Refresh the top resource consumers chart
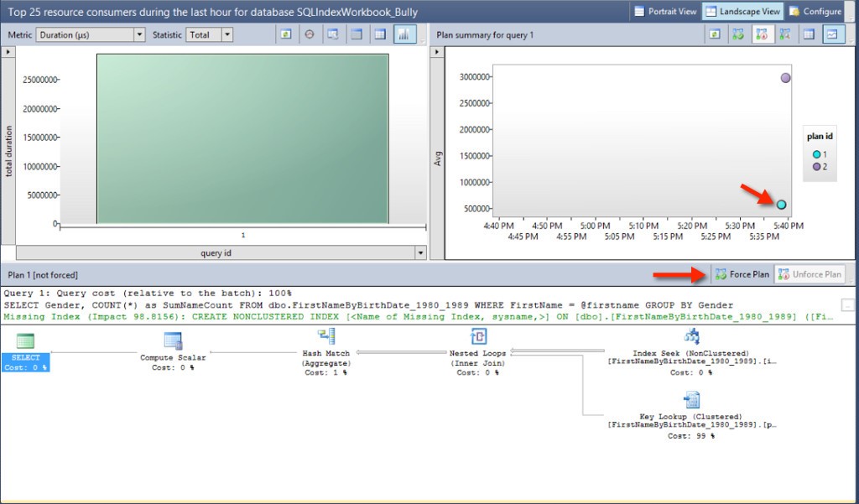859x504 pixels. (x=286, y=34)
